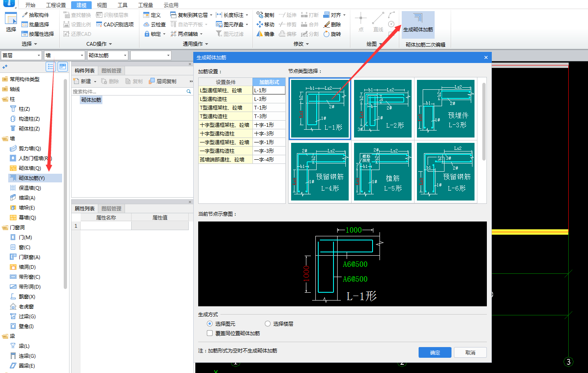The width and height of the screenshot is (588, 373).
Task: Select the 预留钢筋 L-6形 thumbnail
Action: coord(446,172)
